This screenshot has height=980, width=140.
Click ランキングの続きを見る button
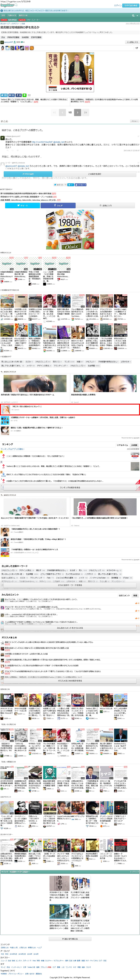point(70,487)
